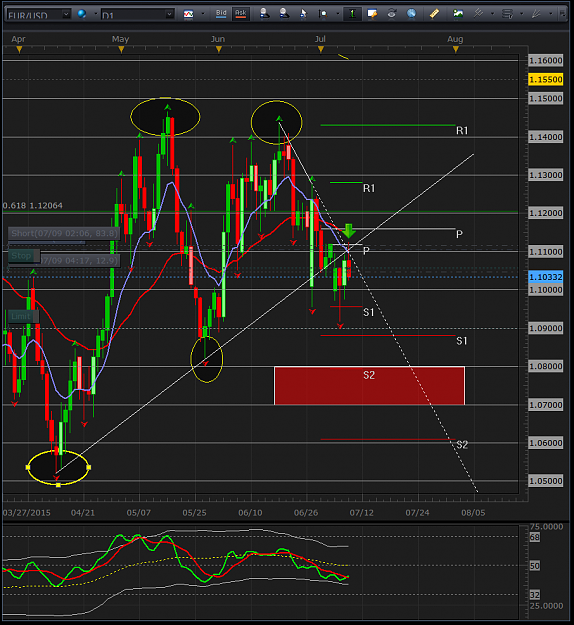Select the red S2 rectangle zone
574x625 pixels.
click(x=369, y=385)
